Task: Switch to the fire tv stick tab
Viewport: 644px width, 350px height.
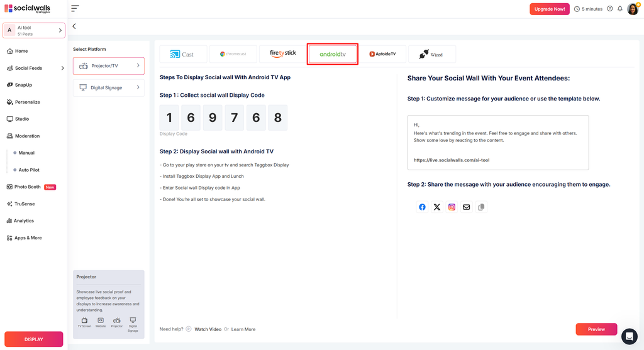Action: 282,54
